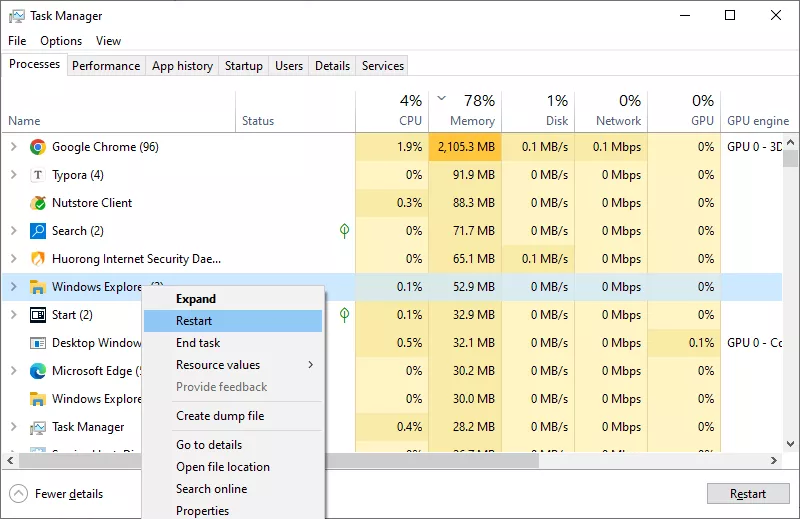Screen dimensions: 800x519
Task: Click the Search process magnifier icon
Action: click(38, 231)
